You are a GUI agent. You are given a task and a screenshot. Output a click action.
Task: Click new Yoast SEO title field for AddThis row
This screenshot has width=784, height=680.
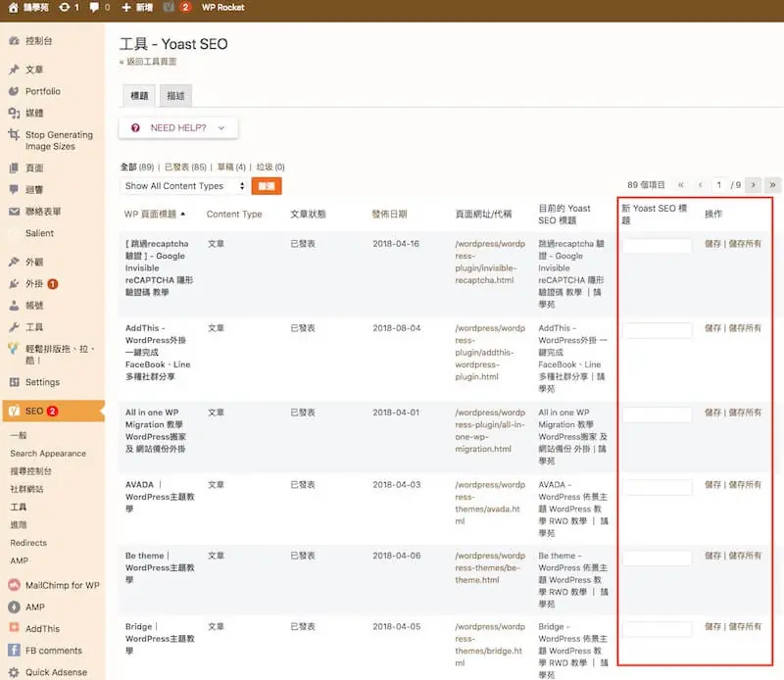pyautogui.click(x=657, y=330)
